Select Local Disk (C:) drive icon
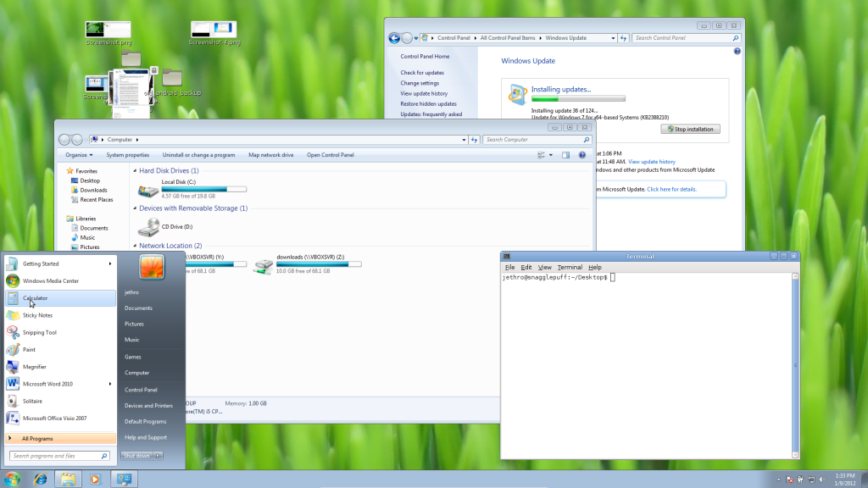The width and height of the screenshot is (868, 488). pyautogui.click(x=147, y=191)
